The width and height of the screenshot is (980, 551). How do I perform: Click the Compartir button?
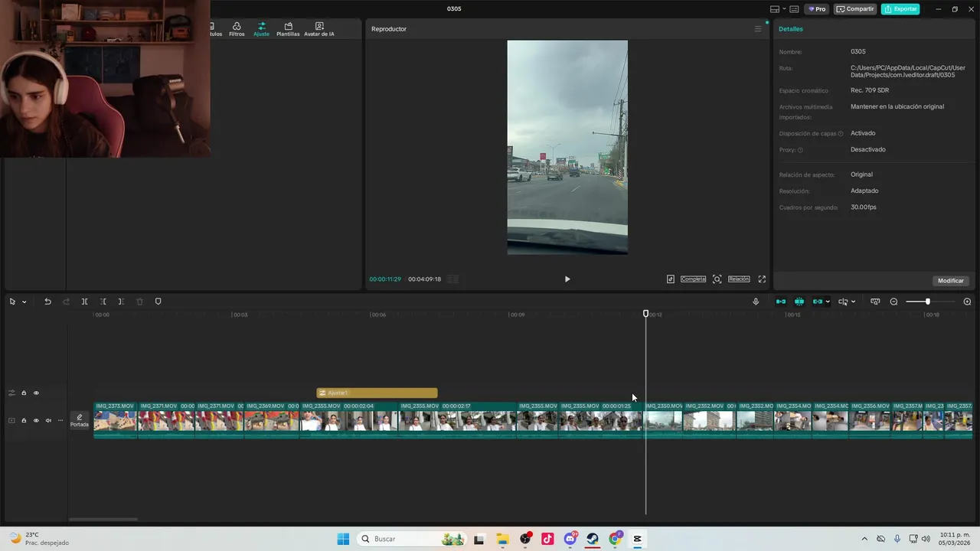click(x=855, y=9)
